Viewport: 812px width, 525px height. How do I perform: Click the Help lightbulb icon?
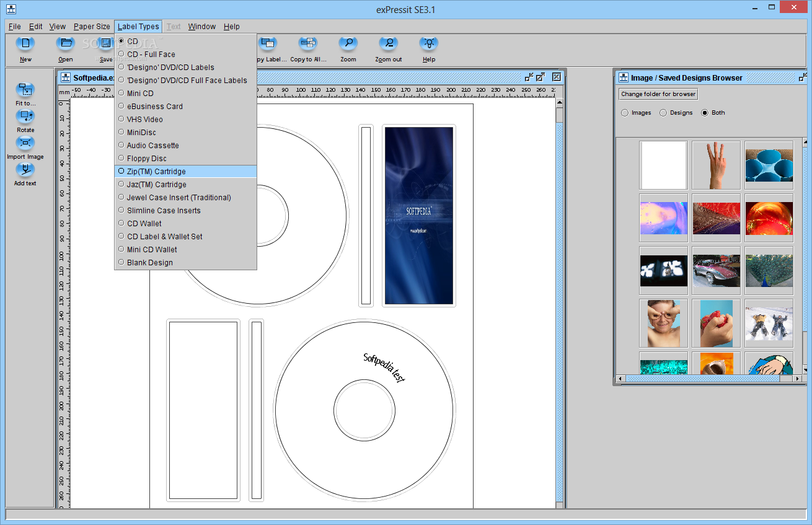pos(429,43)
